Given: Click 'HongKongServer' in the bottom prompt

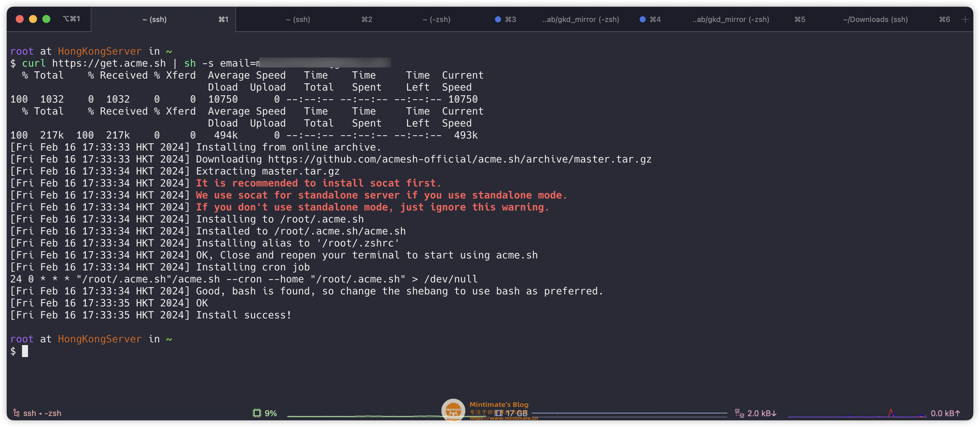Looking at the screenshot, I should (x=100, y=339).
